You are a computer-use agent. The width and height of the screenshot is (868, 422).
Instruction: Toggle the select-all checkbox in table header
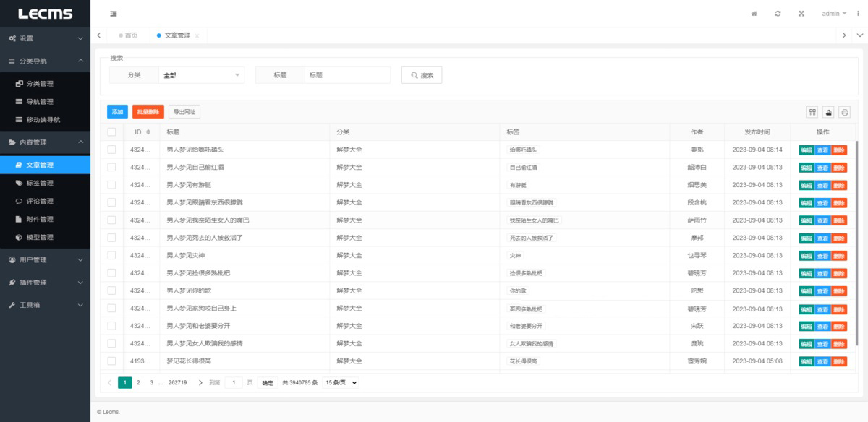click(111, 132)
